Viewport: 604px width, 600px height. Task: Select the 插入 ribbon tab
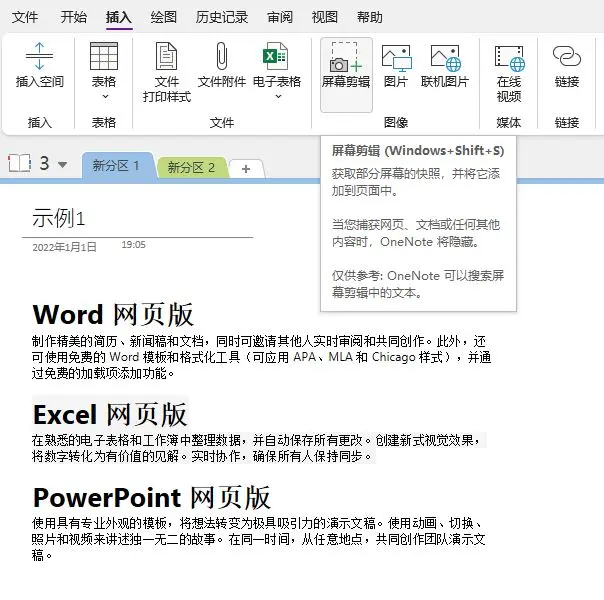click(119, 17)
